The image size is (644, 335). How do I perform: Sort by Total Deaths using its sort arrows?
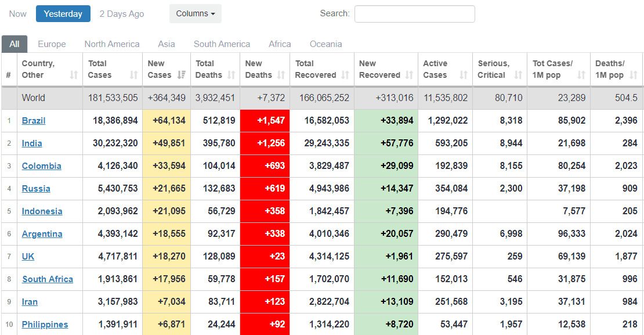231,75
